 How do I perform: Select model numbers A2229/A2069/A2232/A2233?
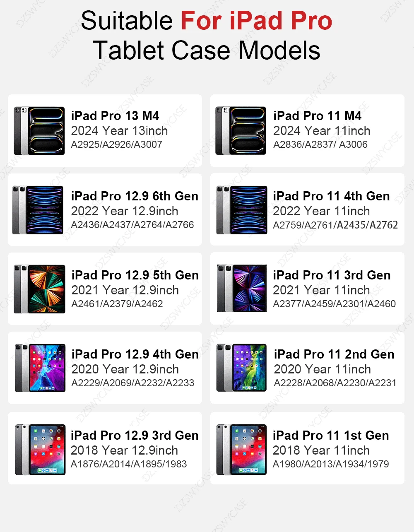click(133, 383)
